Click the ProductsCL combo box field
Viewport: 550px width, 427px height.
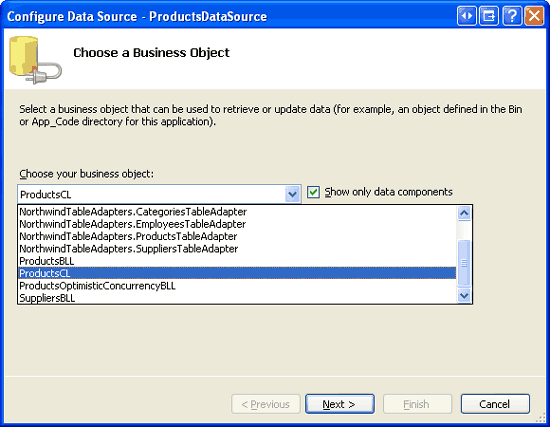coord(159,194)
